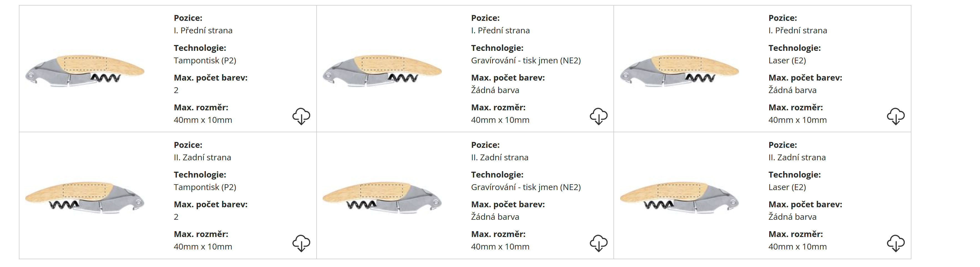The image size is (980, 267).
Task: Open back side Gravírování corkscrew image
Action: (x=382, y=197)
